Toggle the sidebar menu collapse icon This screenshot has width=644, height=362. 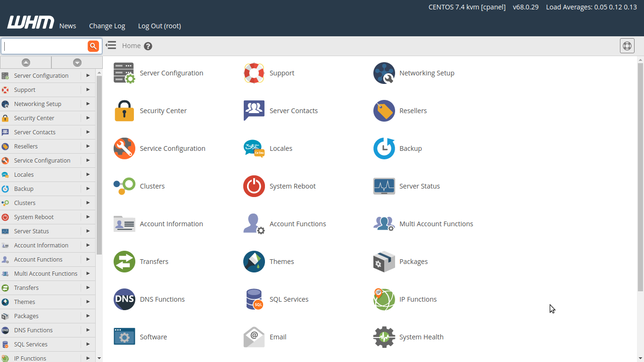[111, 45]
